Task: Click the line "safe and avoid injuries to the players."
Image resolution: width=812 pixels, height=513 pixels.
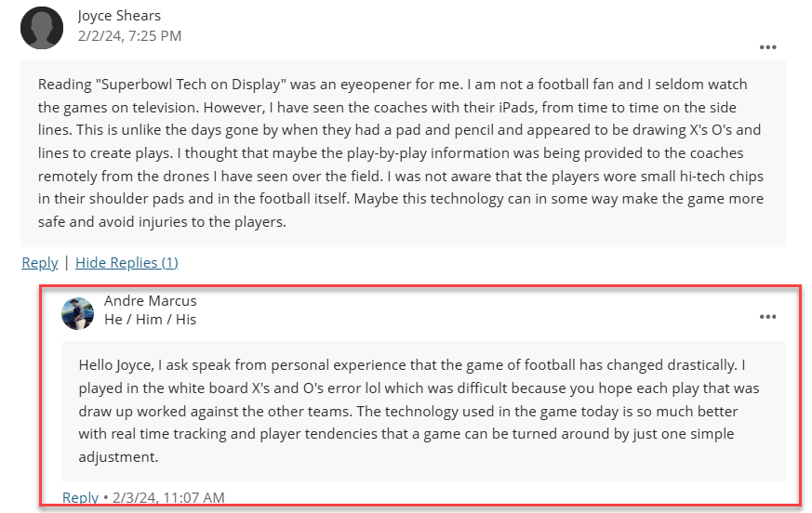Action: [162, 222]
